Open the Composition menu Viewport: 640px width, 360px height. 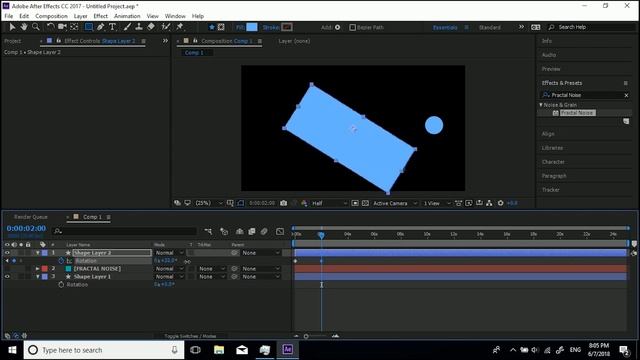[x=51, y=16]
